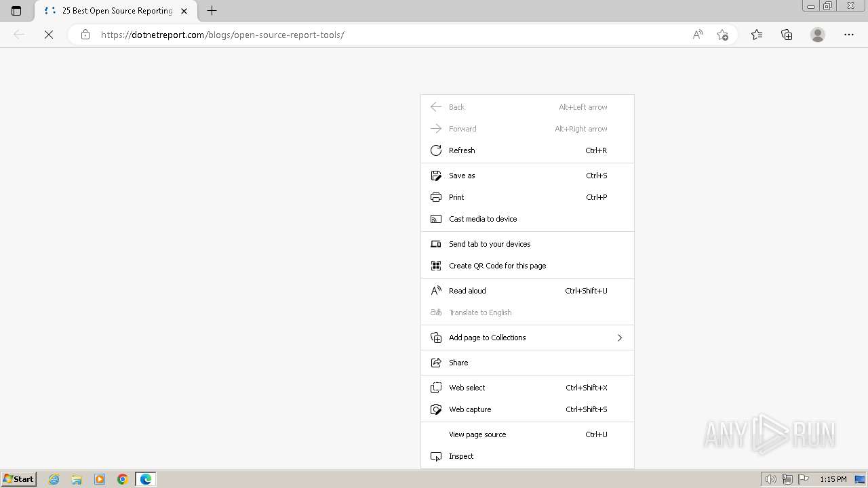Open the 1:15 PM system clock
This screenshot has width=868, height=488.
(x=833, y=479)
